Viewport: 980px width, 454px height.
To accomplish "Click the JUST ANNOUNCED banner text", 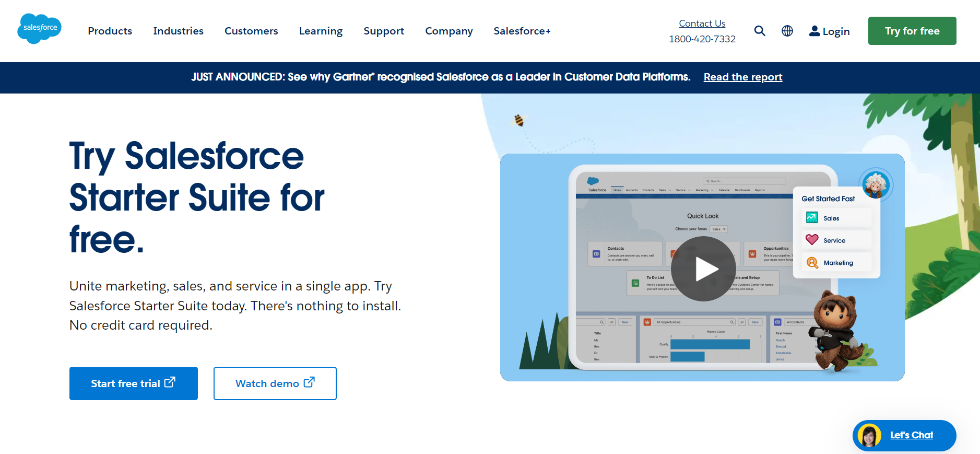I will 441,77.
